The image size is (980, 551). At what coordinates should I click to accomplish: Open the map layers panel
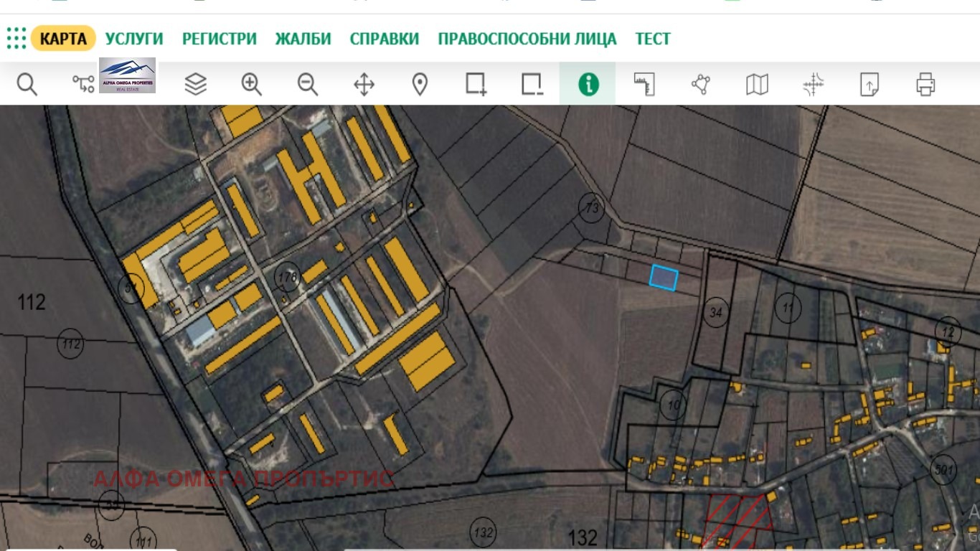195,85
